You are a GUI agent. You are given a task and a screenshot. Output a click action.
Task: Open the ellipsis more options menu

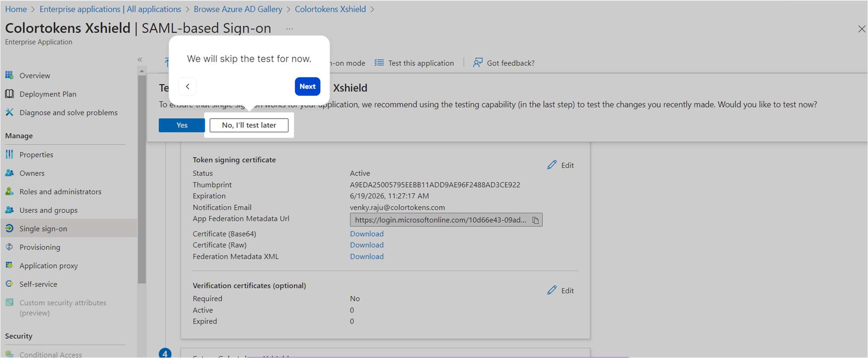290,29
